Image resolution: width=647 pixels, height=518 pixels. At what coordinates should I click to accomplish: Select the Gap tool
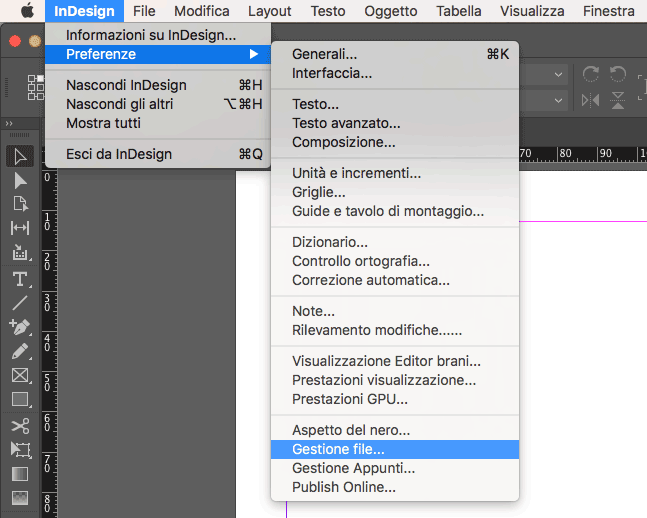point(20,227)
